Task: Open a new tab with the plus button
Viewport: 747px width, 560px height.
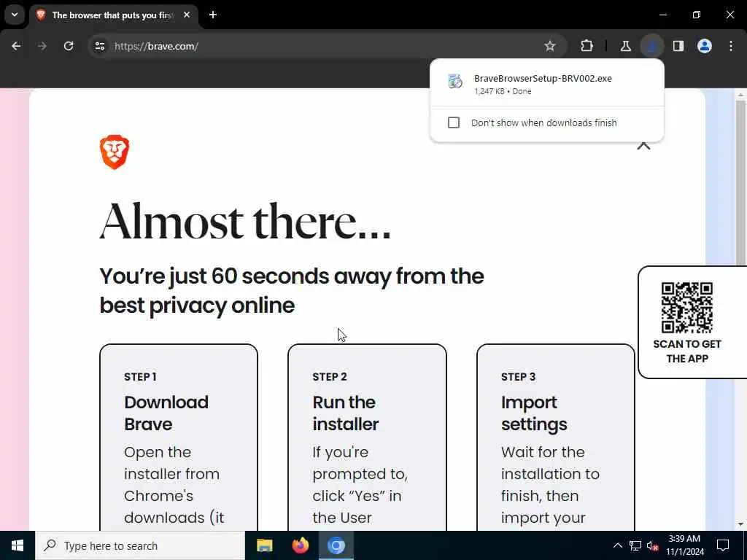Action: pyautogui.click(x=213, y=15)
